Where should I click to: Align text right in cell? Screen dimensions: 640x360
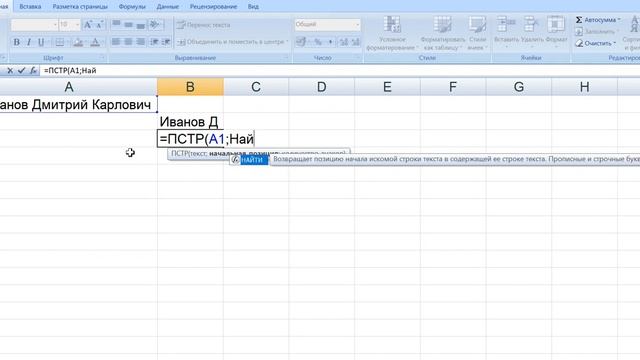(141, 42)
